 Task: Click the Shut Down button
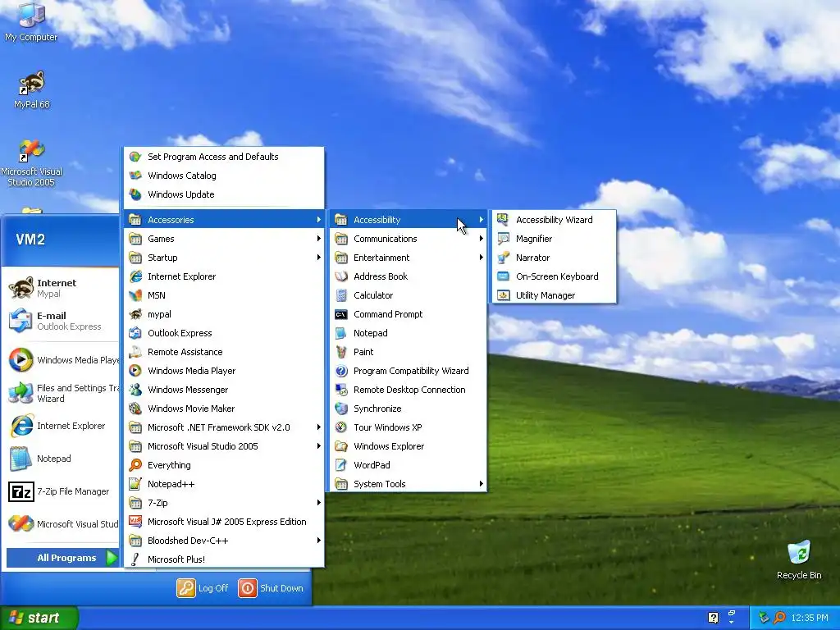[x=271, y=588]
